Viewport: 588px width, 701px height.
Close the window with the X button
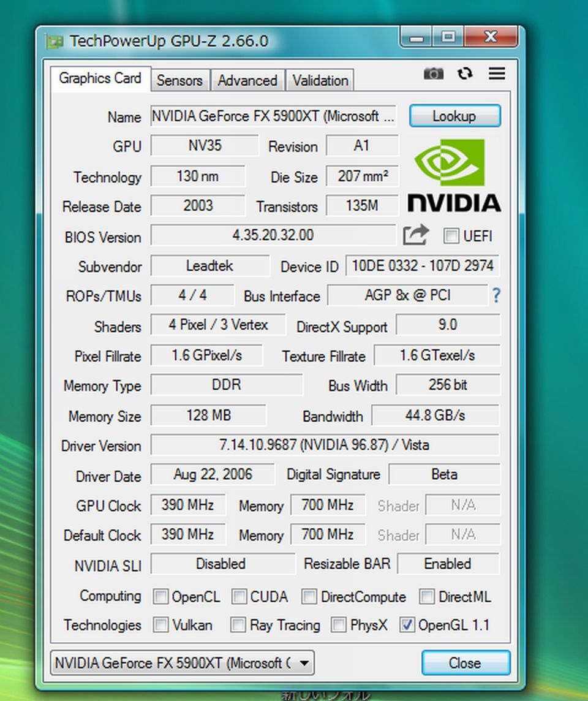[491, 37]
